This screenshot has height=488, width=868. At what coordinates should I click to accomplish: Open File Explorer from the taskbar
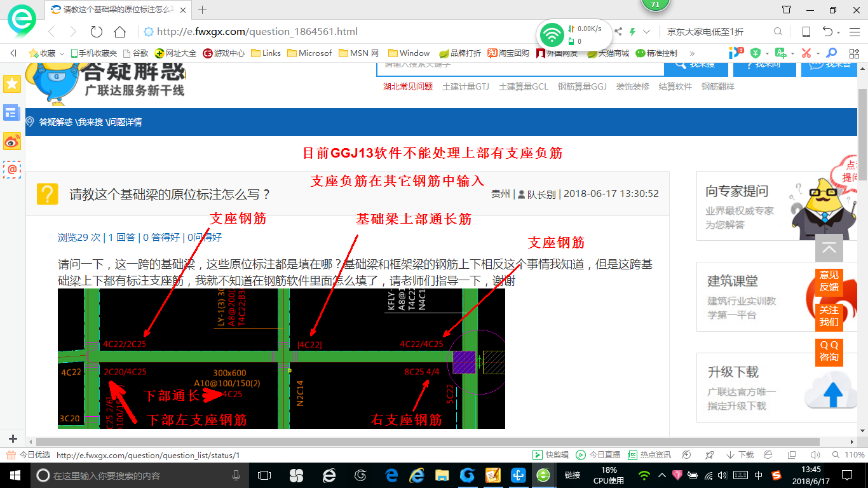[x=442, y=475]
